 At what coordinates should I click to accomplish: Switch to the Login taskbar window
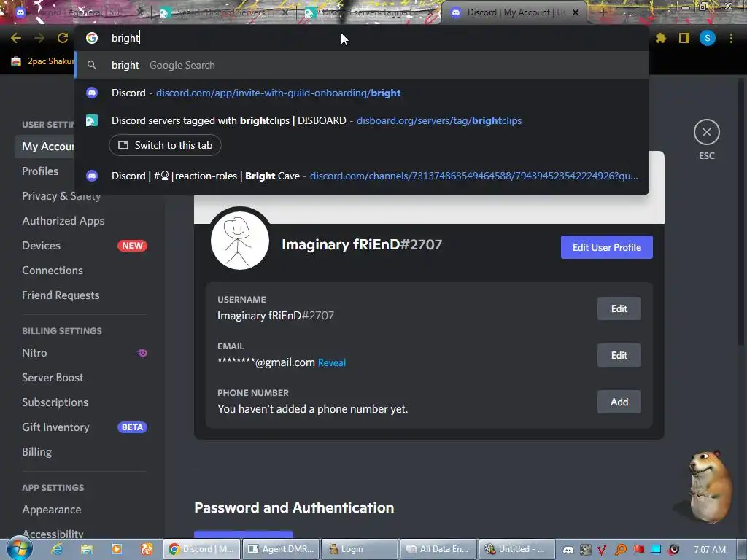pos(360,549)
